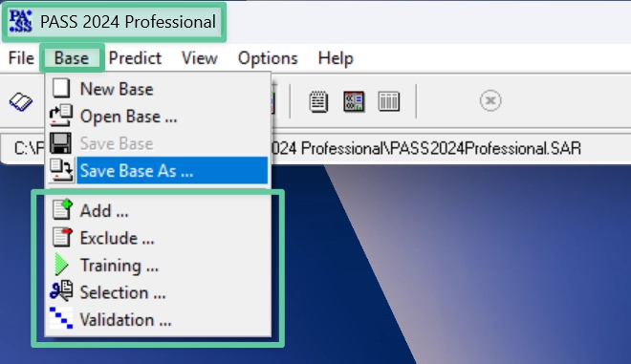Open Selection... from Base menu

pos(158,292)
